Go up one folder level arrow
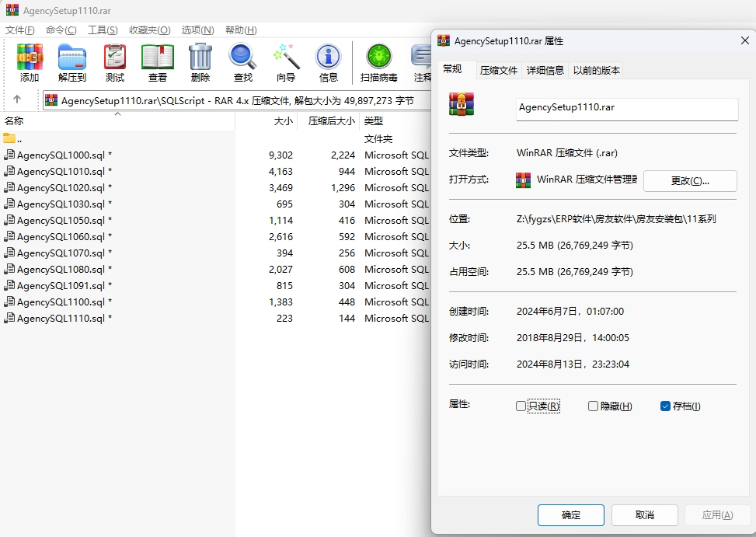Screen dimensions: 756x537 pos(17,99)
